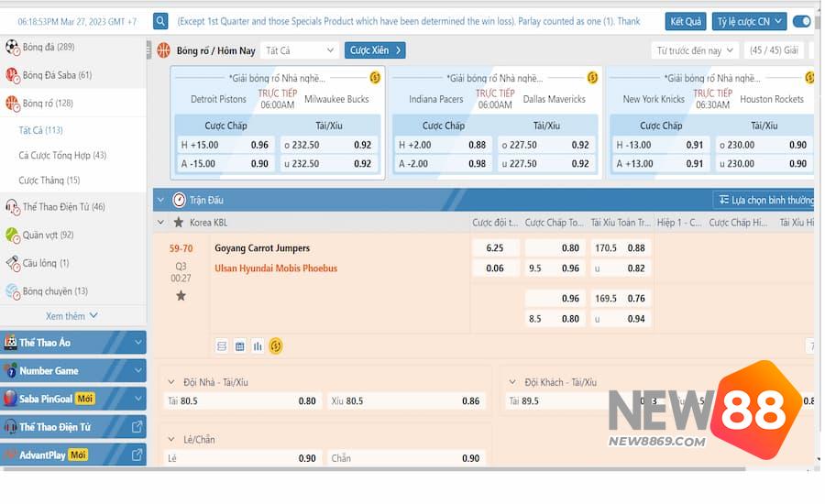825x504 pixels.
Task: Collapse the Đội Nhà - Tài/Xỉu section
Action: pyautogui.click(x=171, y=382)
